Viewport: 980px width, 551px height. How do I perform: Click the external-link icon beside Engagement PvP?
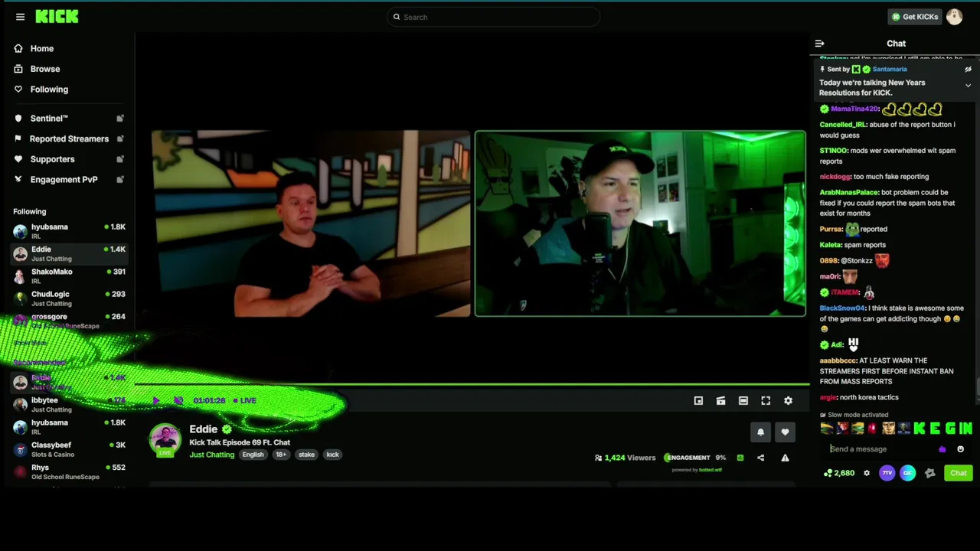[120, 180]
